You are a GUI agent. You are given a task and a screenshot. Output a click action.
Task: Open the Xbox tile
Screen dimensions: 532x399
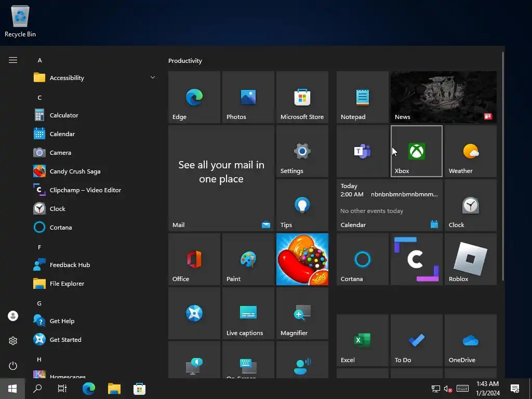pyautogui.click(x=416, y=151)
